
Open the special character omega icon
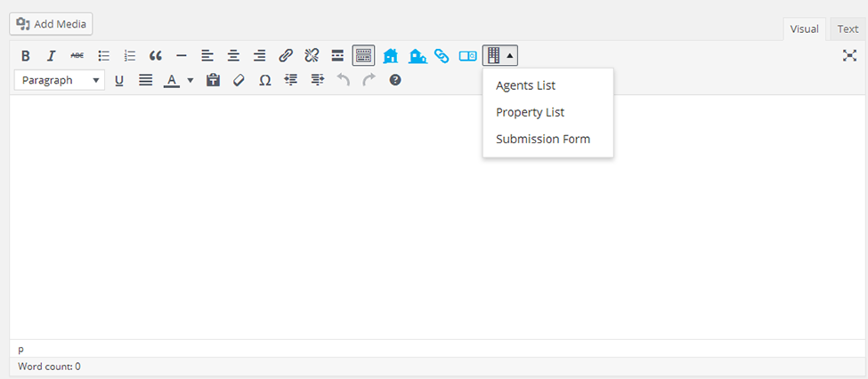tap(264, 80)
